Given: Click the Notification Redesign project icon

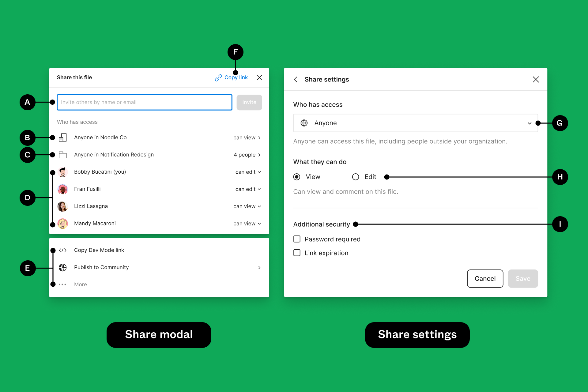Looking at the screenshot, I should (62, 154).
